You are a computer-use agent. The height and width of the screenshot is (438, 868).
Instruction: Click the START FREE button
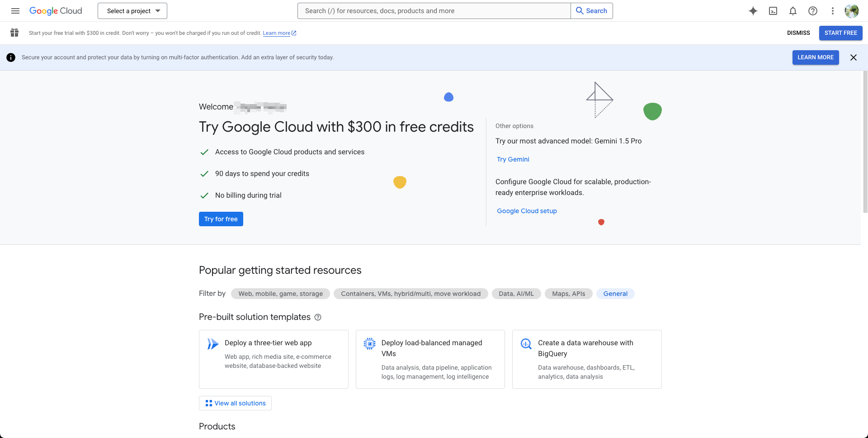coord(841,33)
